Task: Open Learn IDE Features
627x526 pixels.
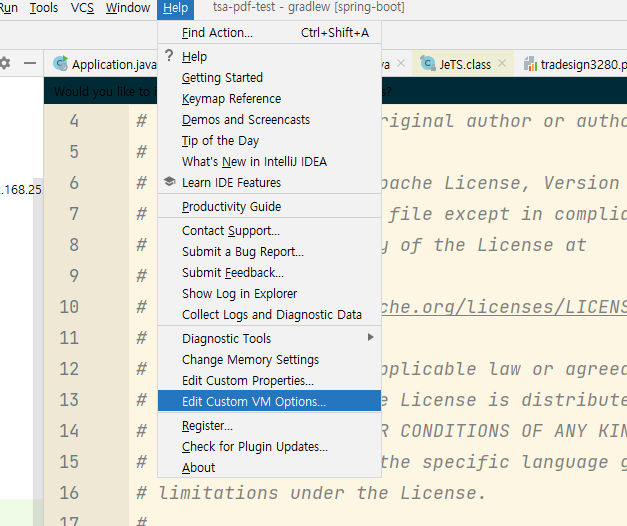Action: (269, 182)
